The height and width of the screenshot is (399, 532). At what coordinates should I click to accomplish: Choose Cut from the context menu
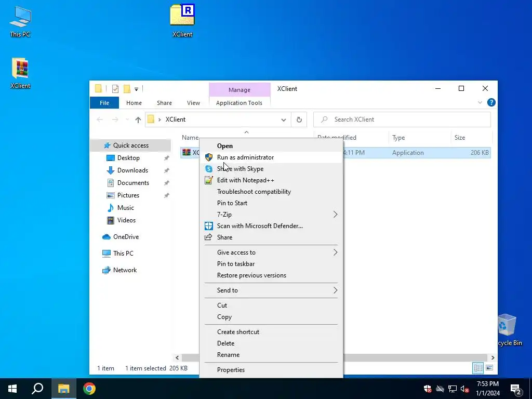pyautogui.click(x=271, y=305)
